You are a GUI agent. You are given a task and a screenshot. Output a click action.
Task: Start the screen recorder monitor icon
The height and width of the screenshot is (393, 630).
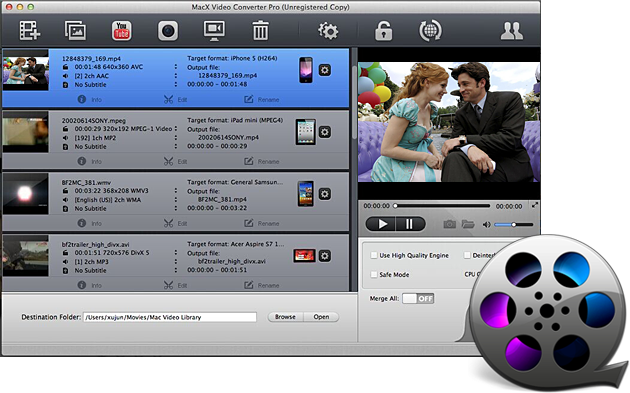pyautogui.click(x=214, y=31)
